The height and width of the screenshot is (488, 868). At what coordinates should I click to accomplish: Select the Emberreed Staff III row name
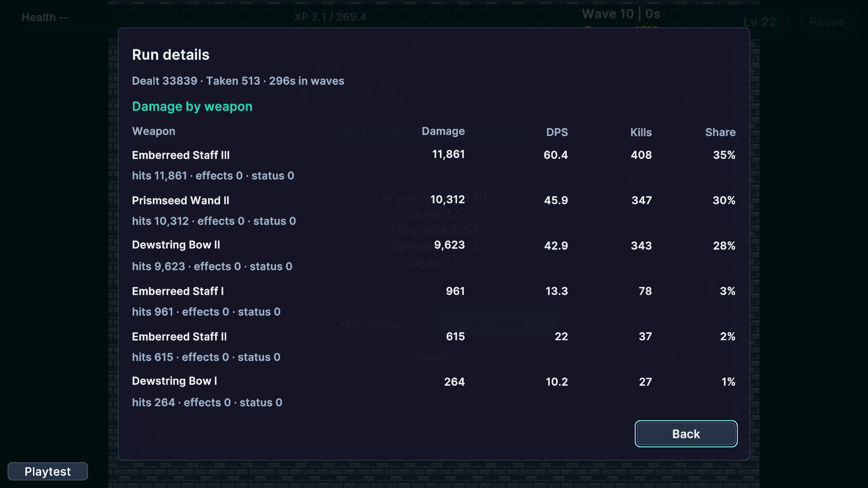coord(181,155)
